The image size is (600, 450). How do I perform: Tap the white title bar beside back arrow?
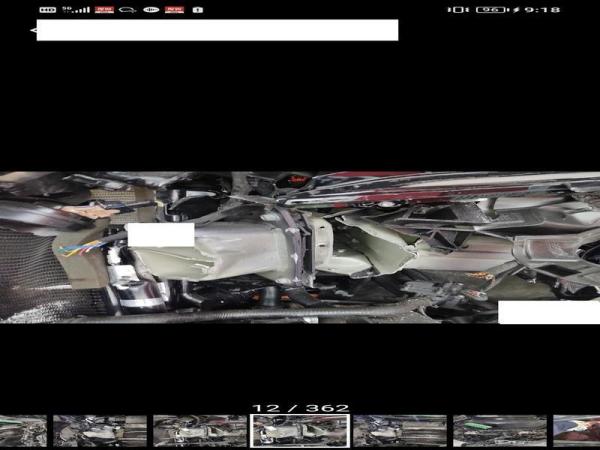217,30
